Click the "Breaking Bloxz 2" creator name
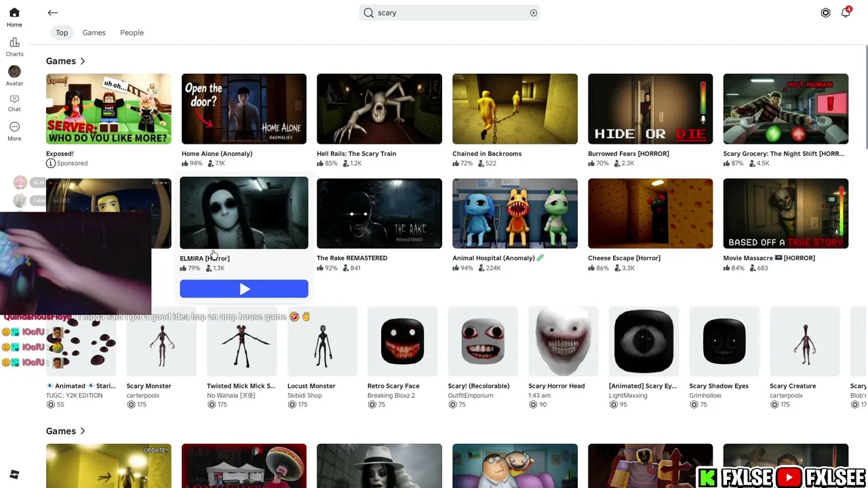Screen dimensions: 868x488 [x=391, y=396]
